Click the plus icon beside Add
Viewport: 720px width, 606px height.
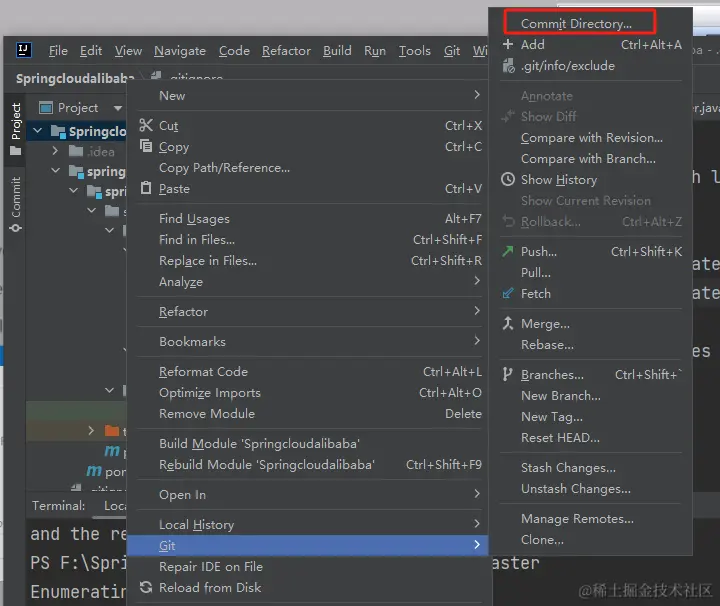coord(507,44)
